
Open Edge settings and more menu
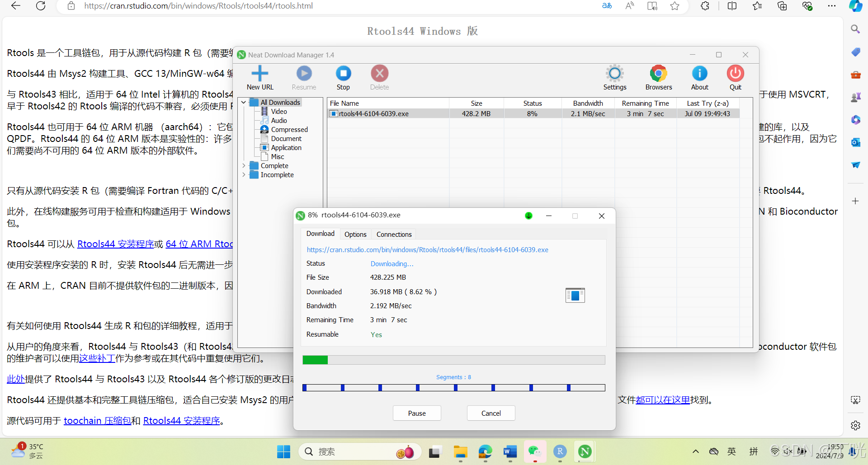coord(831,6)
